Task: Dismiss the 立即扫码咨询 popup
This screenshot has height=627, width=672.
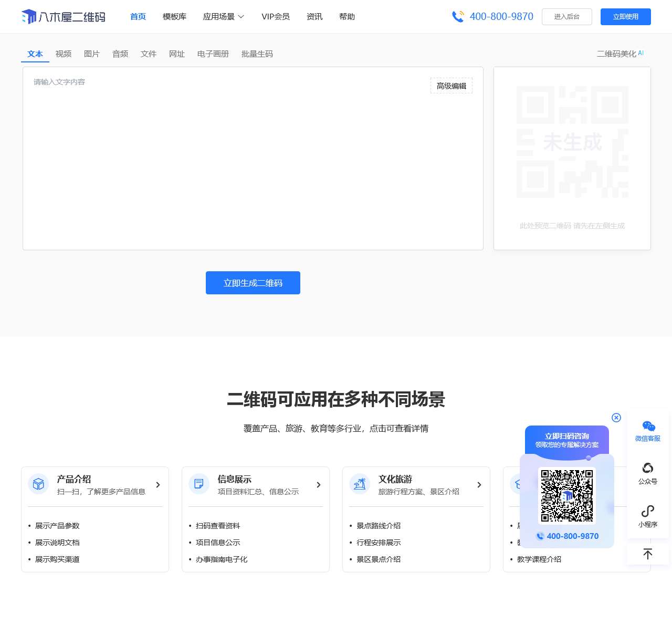Action: (616, 418)
